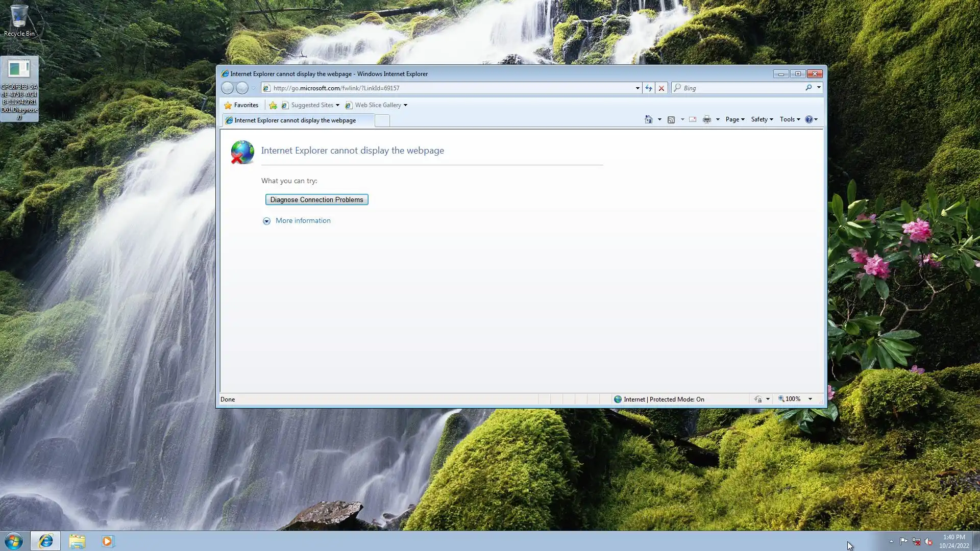
Task: Click the RSS feeds icon
Action: (x=671, y=119)
